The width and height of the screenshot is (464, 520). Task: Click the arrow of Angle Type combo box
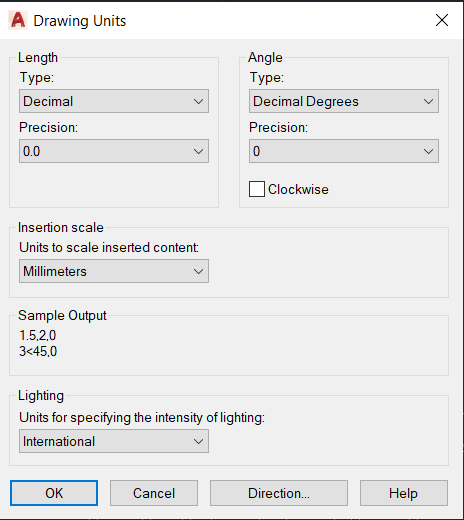point(428,101)
